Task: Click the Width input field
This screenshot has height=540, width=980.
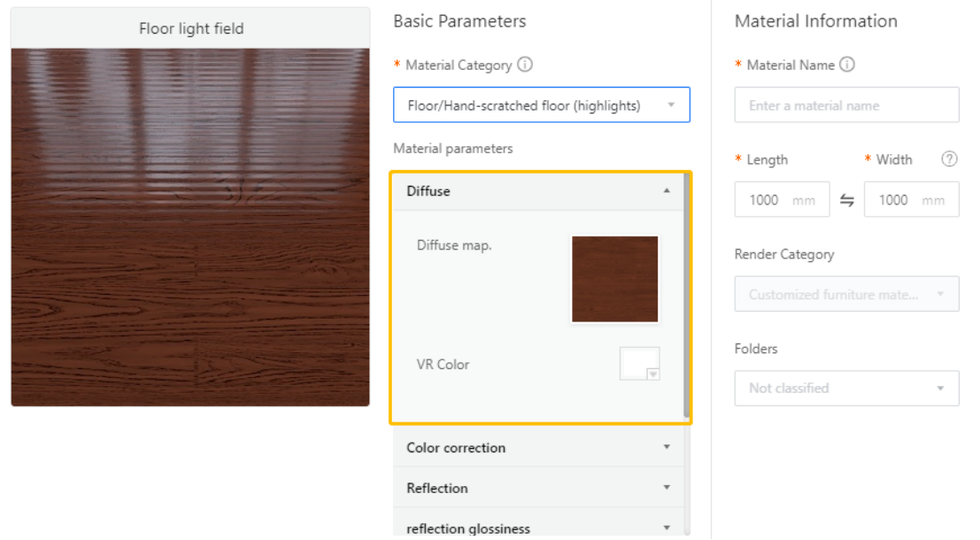Action: click(x=911, y=199)
